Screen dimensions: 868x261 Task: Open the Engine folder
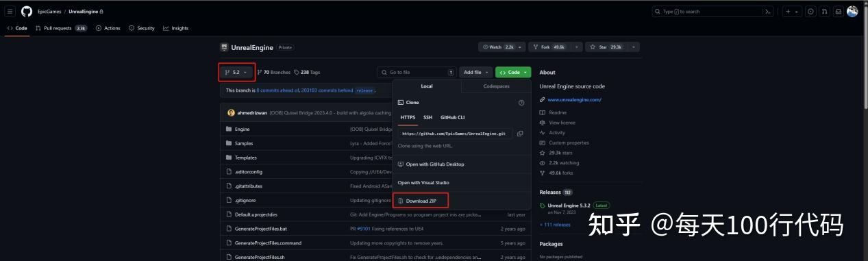242,129
